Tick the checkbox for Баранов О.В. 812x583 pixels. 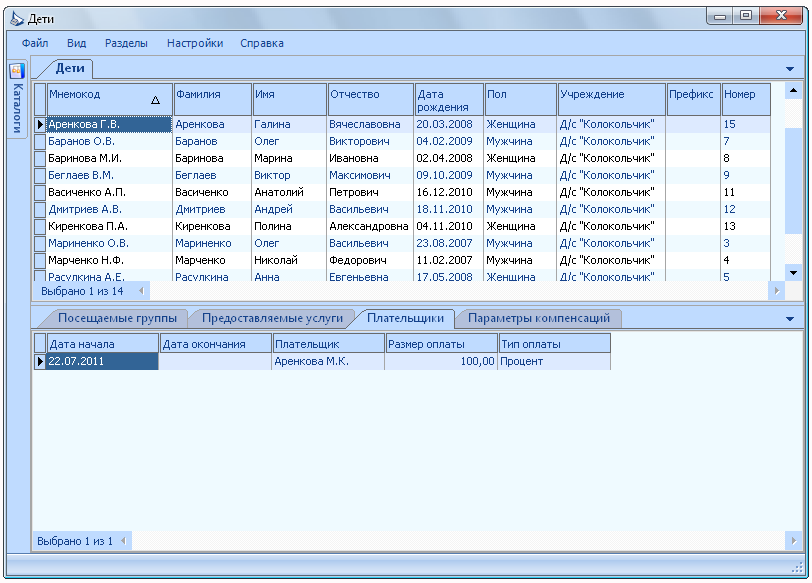point(40,141)
